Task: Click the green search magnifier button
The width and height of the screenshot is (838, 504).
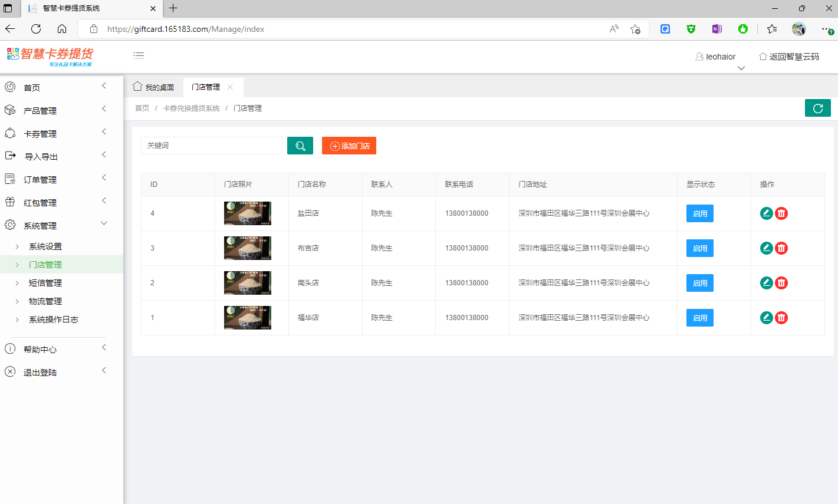Action: click(x=300, y=146)
